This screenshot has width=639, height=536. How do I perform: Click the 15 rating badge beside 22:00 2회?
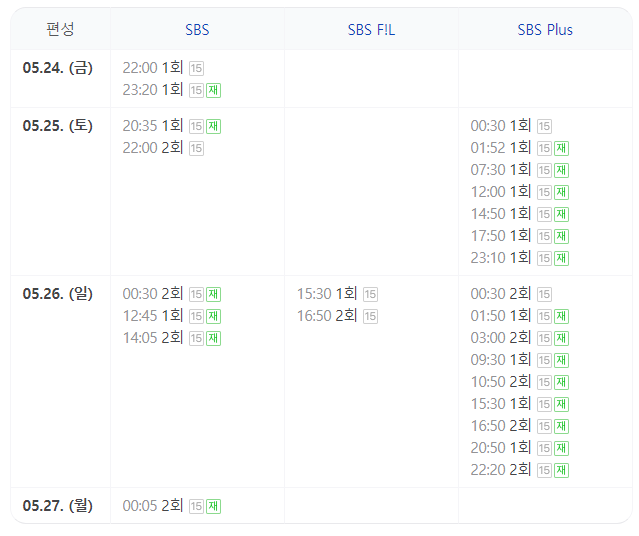tap(196, 148)
